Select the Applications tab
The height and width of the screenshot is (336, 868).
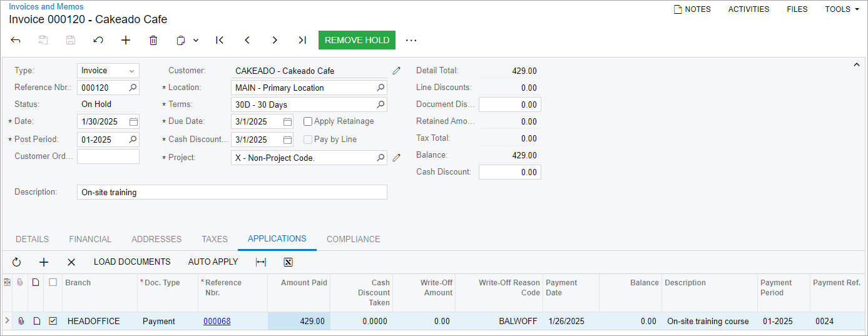[277, 239]
